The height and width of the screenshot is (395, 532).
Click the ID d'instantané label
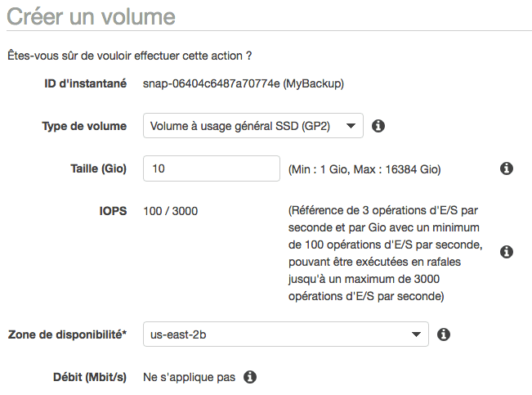(86, 83)
